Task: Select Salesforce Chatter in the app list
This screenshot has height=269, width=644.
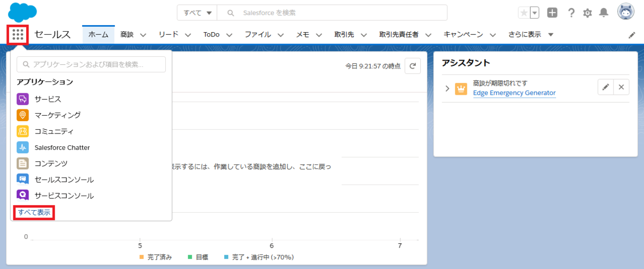Action: pos(62,147)
